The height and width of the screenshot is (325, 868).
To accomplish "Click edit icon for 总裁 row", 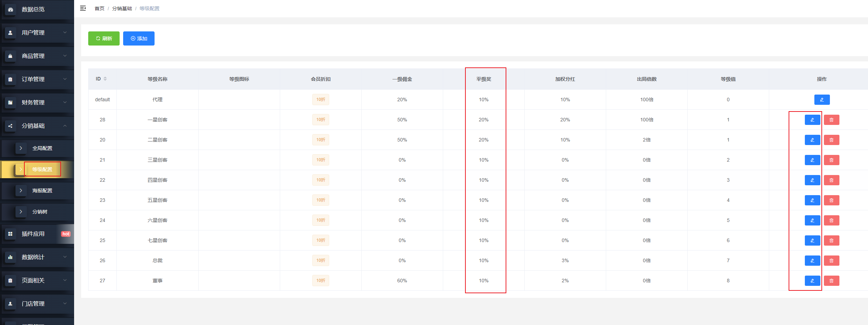I will pos(812,261).
